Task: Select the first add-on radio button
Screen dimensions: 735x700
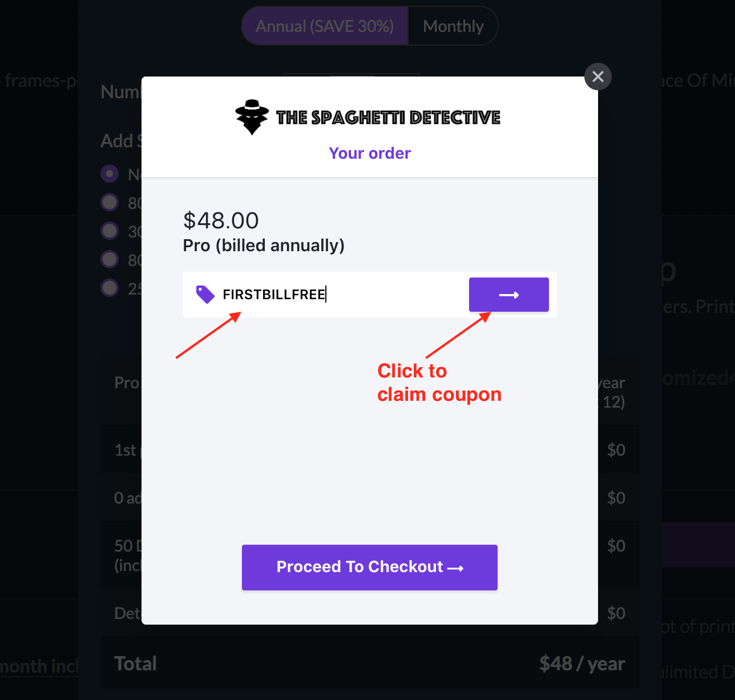Action: (x=110, y=174)
